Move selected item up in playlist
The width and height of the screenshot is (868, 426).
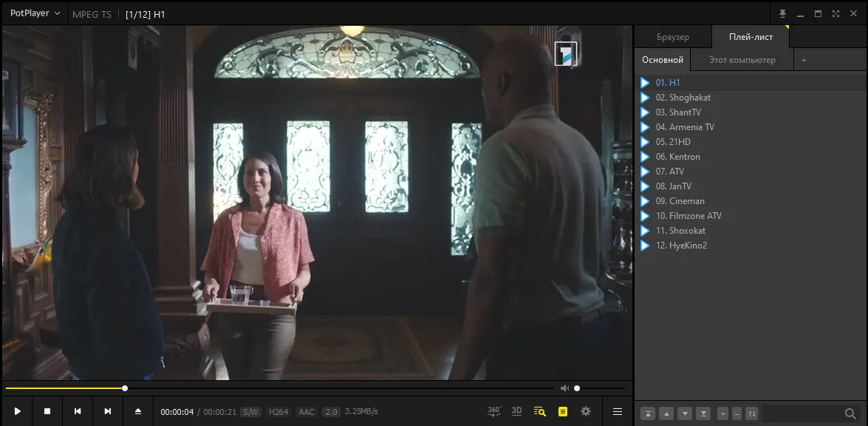(x=666, y=413)
